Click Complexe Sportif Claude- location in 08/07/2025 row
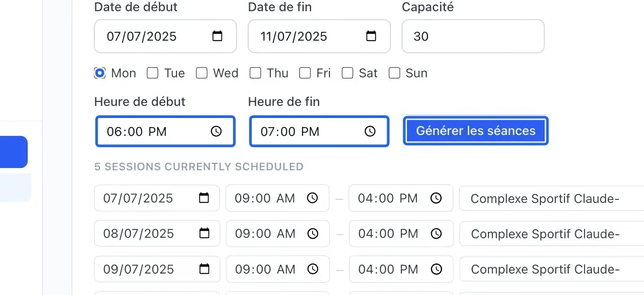 [x=552, y=233]
